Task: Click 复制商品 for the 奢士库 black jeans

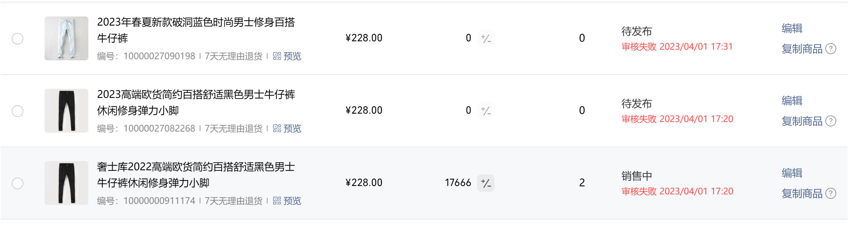Action: coord(802,193)
